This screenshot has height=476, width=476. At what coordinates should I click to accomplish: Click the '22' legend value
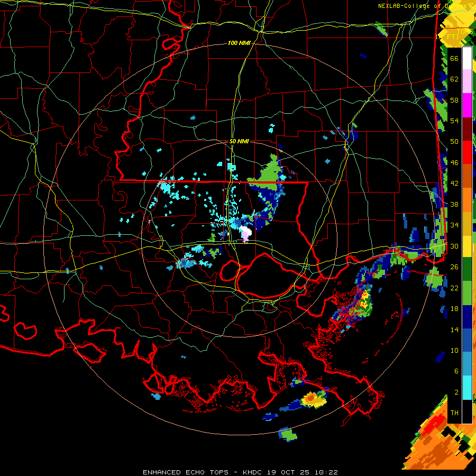pos(454,288)
